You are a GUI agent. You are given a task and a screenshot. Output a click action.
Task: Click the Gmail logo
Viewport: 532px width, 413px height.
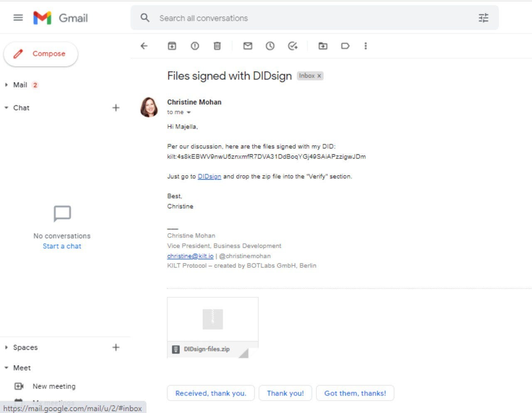pos(61,18)
